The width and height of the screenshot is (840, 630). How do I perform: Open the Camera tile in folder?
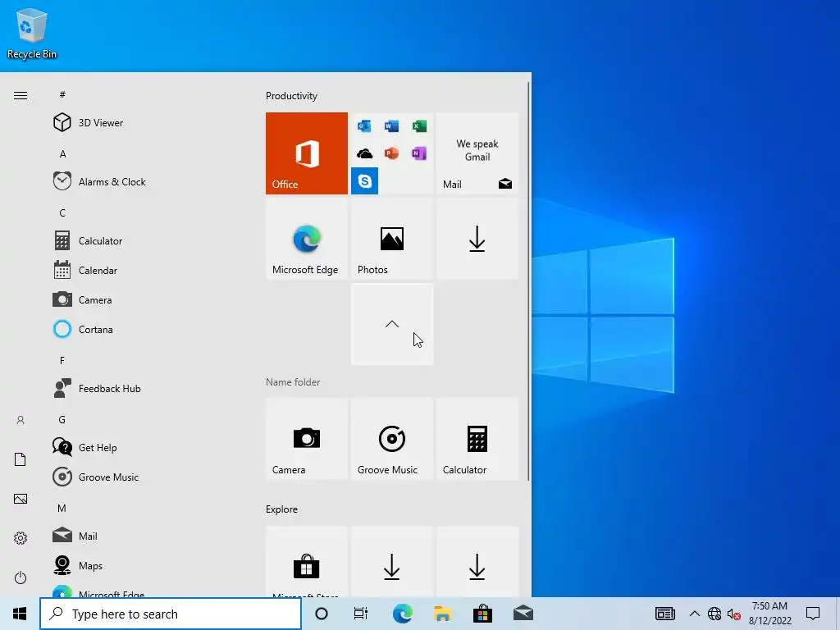[x=307, y=438]
